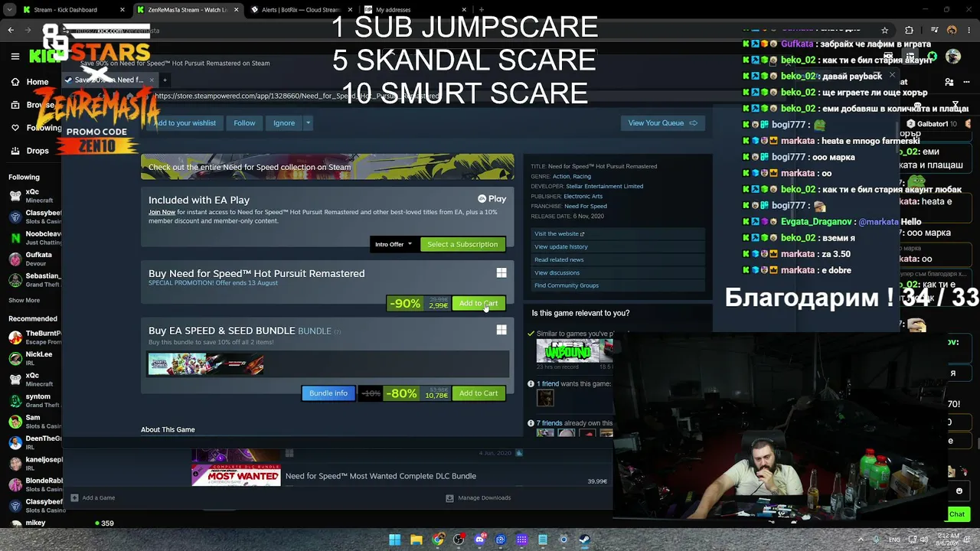Open Gufkata channel in Following list
Image resolution: width=980 pixels, height=551 pixels.
[34, 259]
